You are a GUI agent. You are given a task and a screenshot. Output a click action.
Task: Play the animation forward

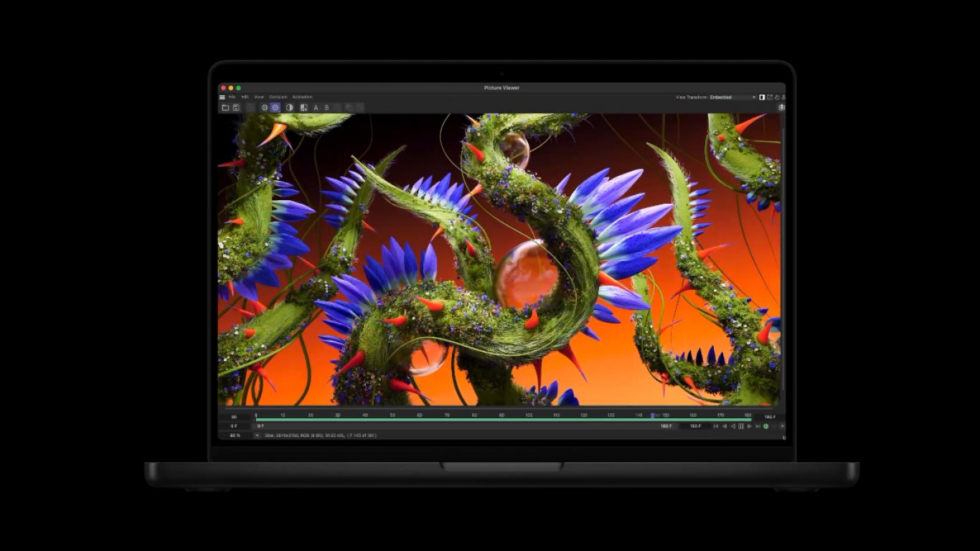click(750, 426)
